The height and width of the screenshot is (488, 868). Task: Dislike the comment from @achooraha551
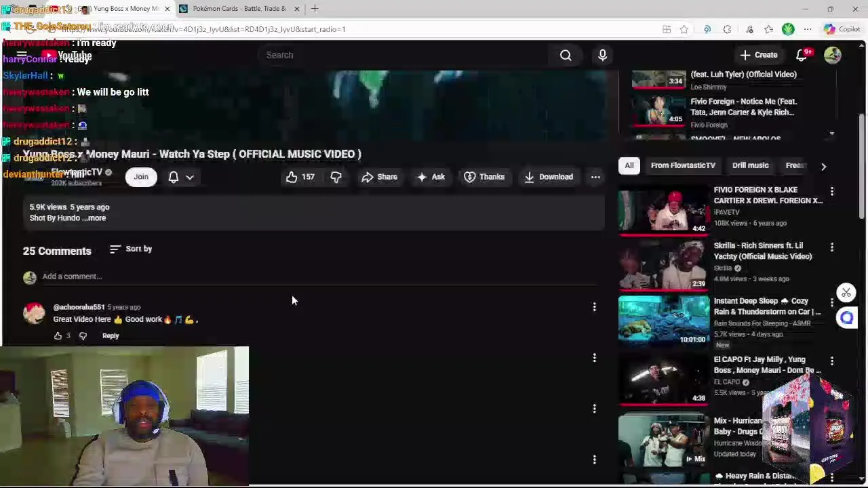point(83,335)
